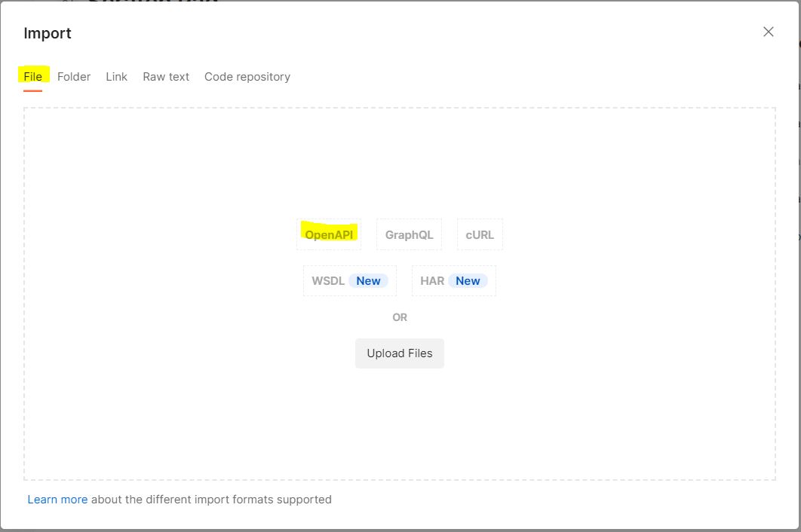Select the OpenAPI import format
This screenshot has height=532, width=801.
pos(330,234)
